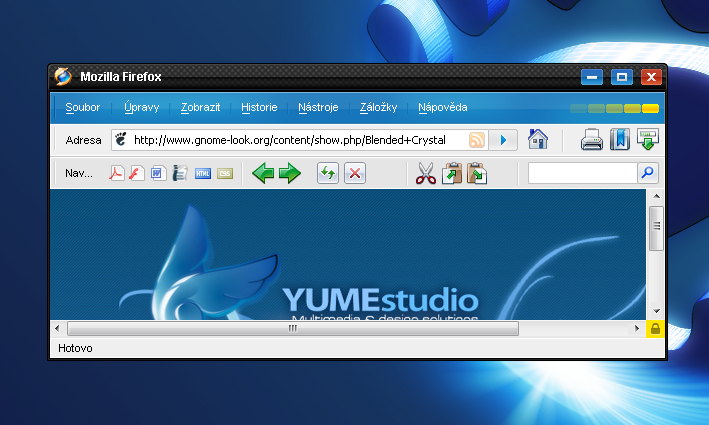The height and width of the screenshot is (425, 709).
Task: Click the PDF document bookmark icon
Action: click(x=117, y=173)
